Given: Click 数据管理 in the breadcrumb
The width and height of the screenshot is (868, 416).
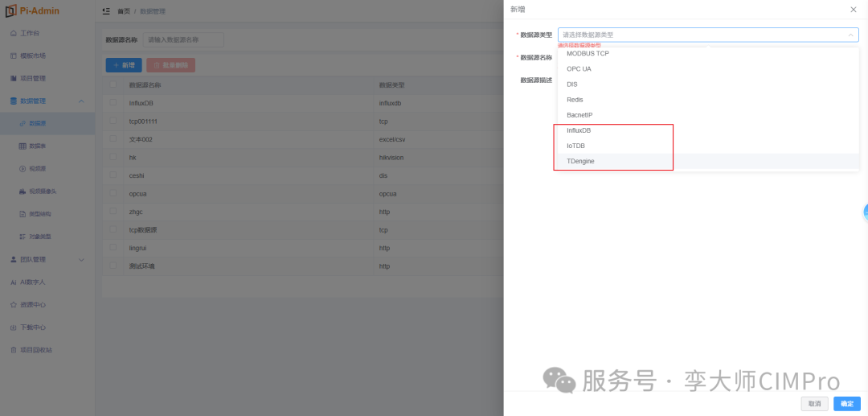Looking at the screenshot, I should coord(152,11).
